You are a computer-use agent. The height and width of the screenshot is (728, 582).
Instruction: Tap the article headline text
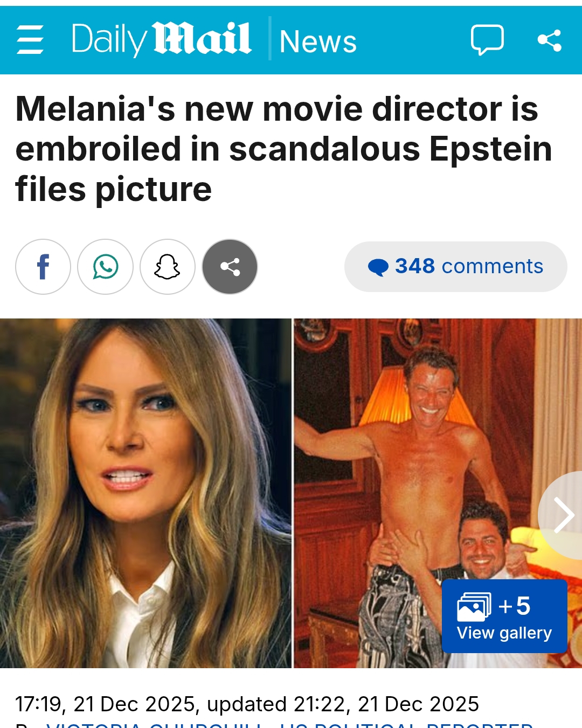click(284, 149)
